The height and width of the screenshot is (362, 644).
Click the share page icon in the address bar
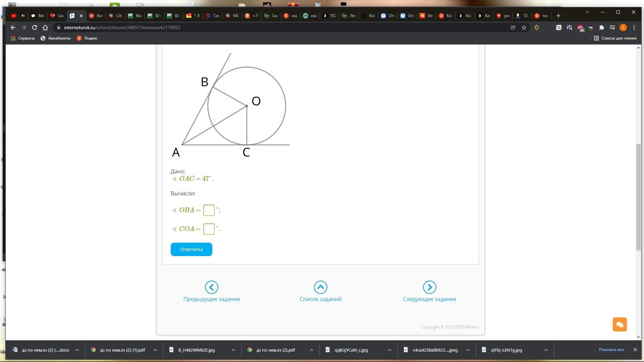click(x=513, y=27)
